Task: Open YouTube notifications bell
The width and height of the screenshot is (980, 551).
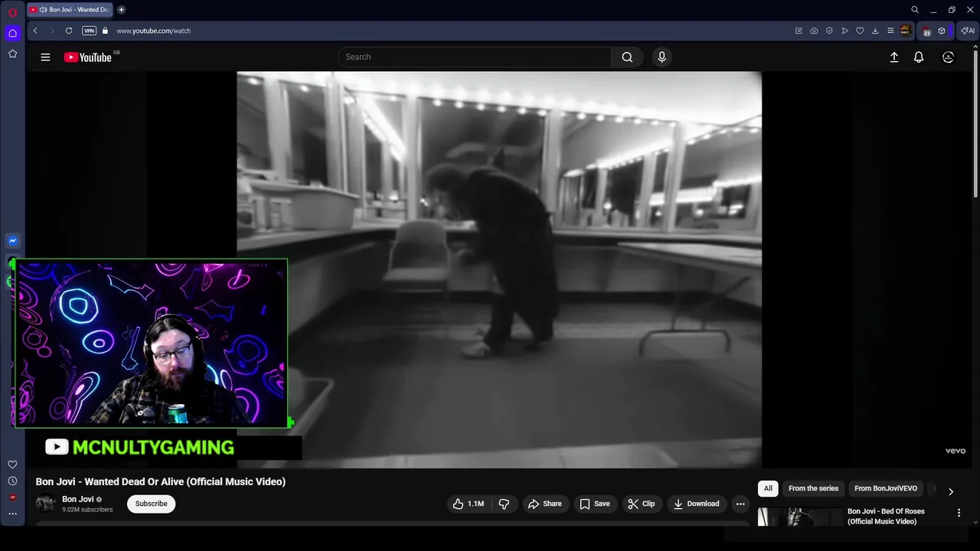Action: pyautogui.click(x=919, y=57)
